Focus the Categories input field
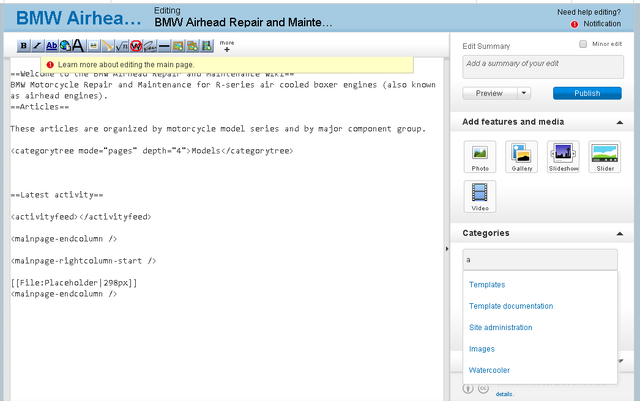This screenshot has width=640, height=401. (540, 259)
